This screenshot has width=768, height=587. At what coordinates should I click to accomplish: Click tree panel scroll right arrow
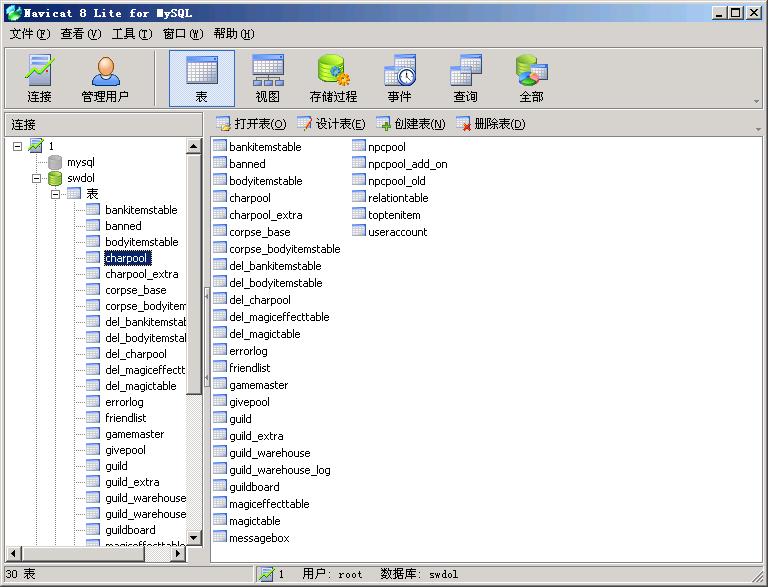178,554
